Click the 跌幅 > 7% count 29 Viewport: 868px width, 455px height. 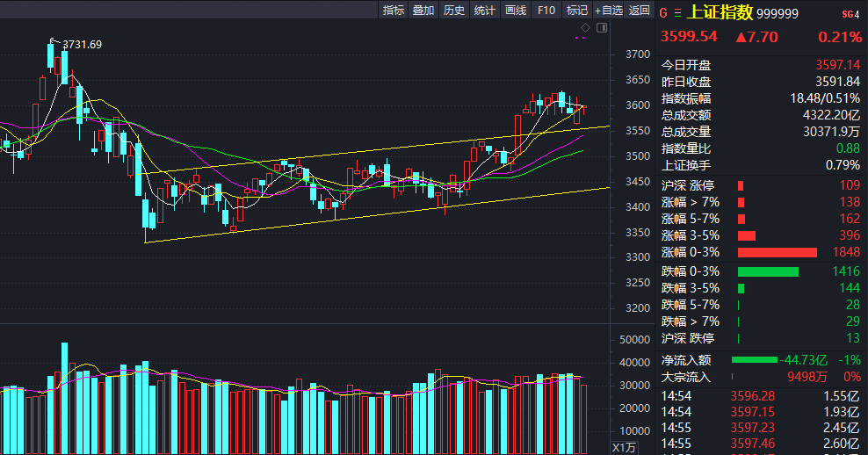point(853,321)
